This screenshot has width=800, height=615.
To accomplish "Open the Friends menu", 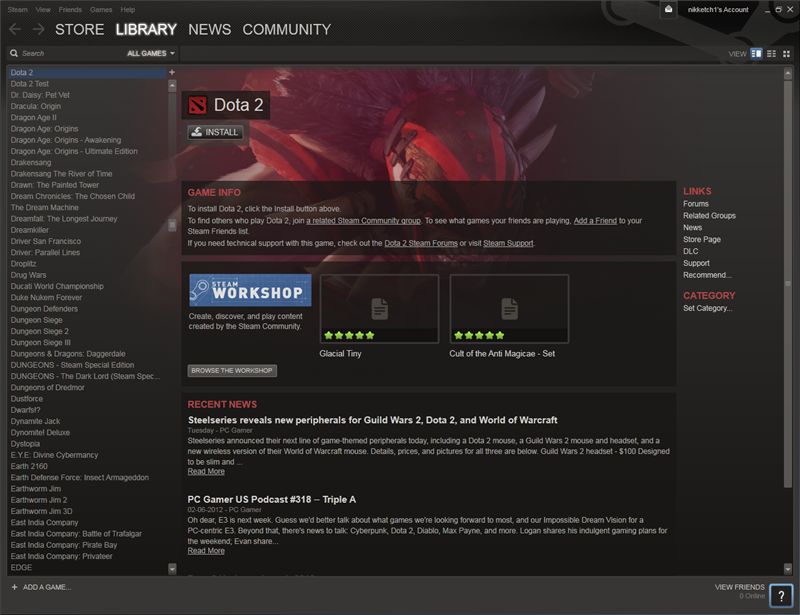I will (70, 10).
